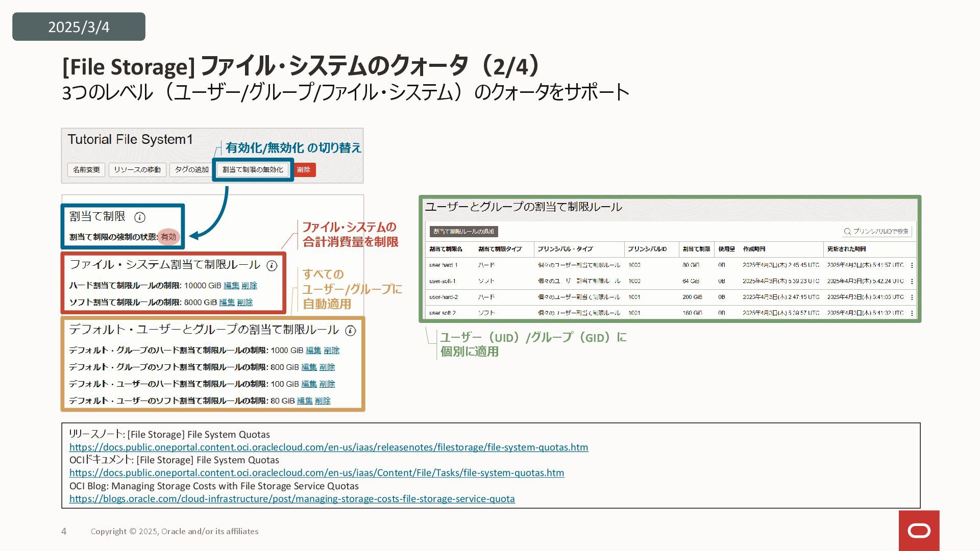The height and width of the screenshot is (551, 980).
Task: Click 削除 link for soft quota 8000 GiB
Action: 244,303
